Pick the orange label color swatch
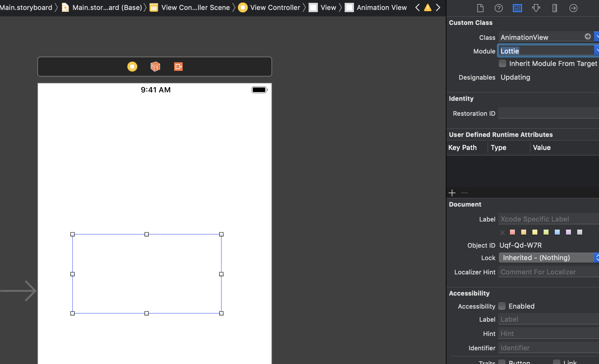Screen dimensions: 599x364 point(524,232)
